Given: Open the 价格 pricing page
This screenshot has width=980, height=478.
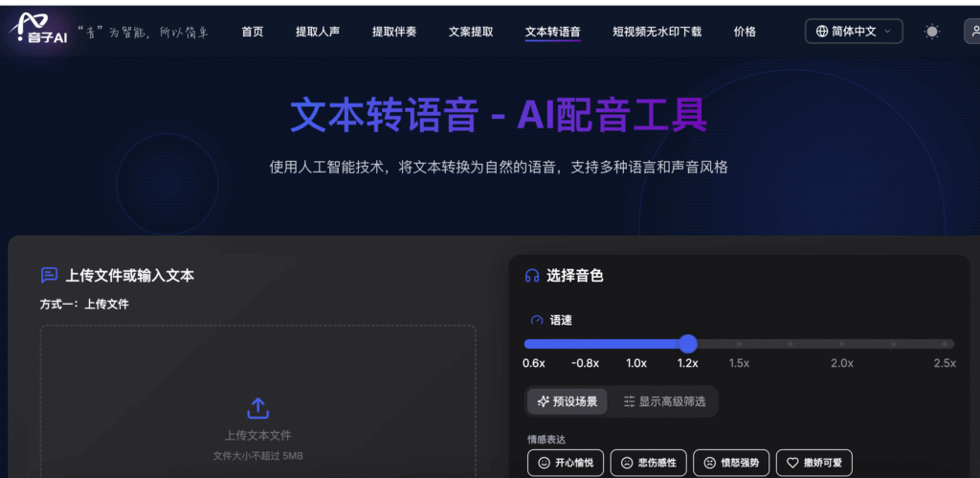Looking at the screenshot, I should click(745, 32).
